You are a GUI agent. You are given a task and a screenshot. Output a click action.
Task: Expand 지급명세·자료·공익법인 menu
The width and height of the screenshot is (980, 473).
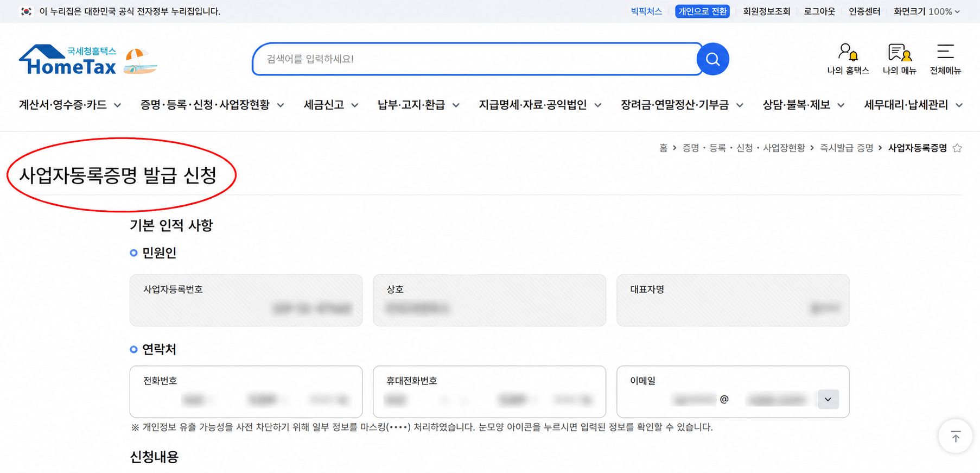(540, 105)
